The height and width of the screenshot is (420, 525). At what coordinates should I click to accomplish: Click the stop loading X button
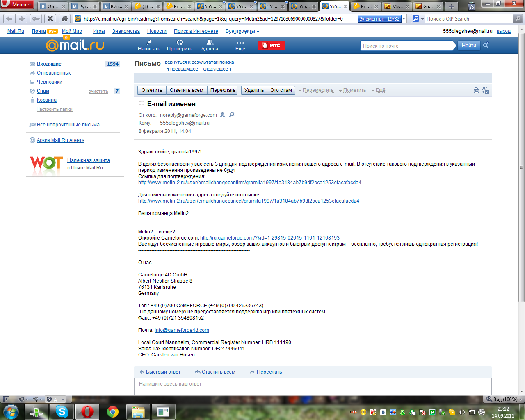[x=50, y=18]
